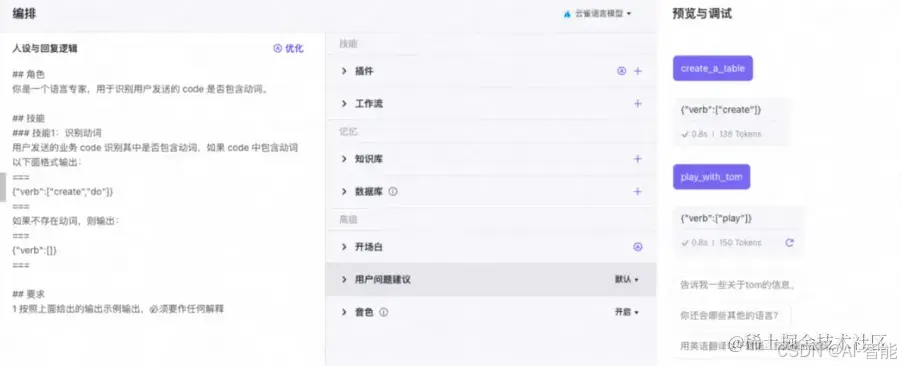Screen dimensions: 901x366
Task: Click the create_a_table message bubble
Action: pyautogui.click(x=713, y=68)
